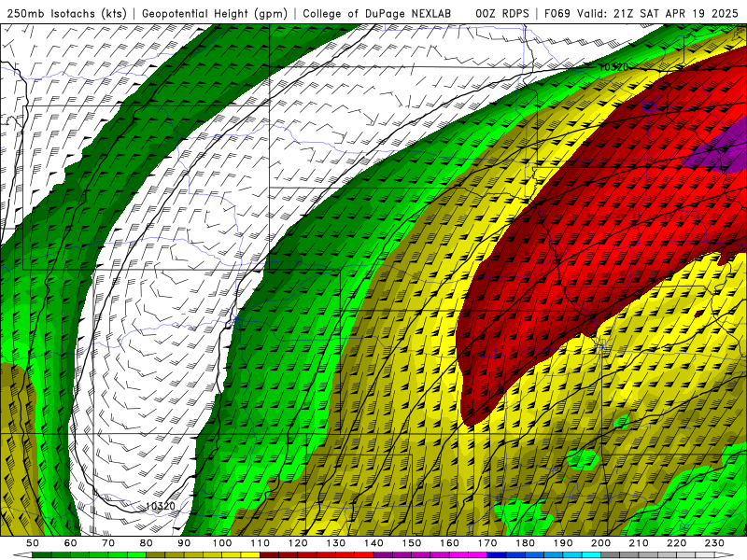The height and width of the screenshot is (560, 747).
Task: Select the legend value 80
Action: (x=147, y=543)
